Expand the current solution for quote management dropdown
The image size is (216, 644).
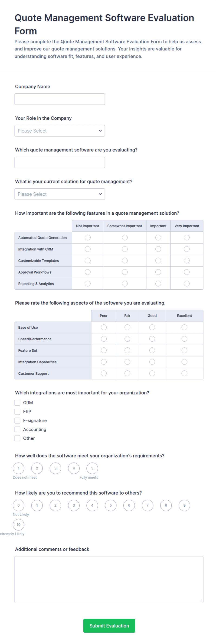pos(59,194)
